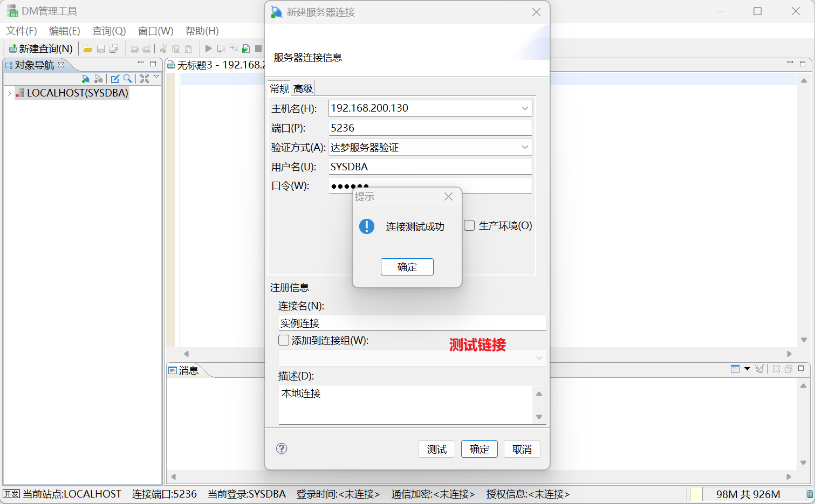The width and height of the screenshot is (815, 504).
Task: Open the connection group combo box arrow
Action: 539,358
